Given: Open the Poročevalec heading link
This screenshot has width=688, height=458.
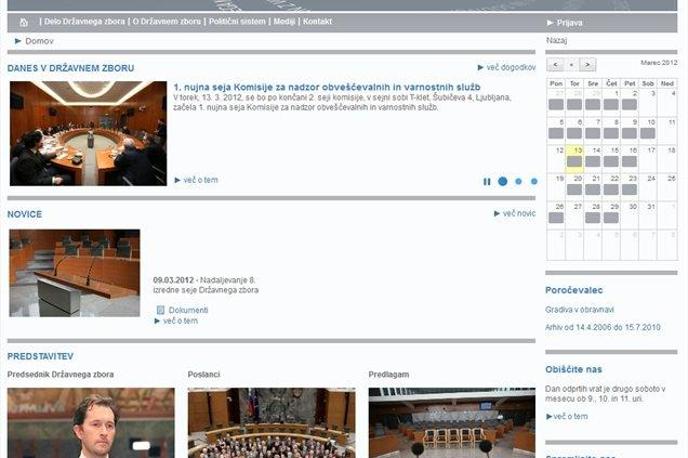Looking at the screenshot, I should [574, 290].
